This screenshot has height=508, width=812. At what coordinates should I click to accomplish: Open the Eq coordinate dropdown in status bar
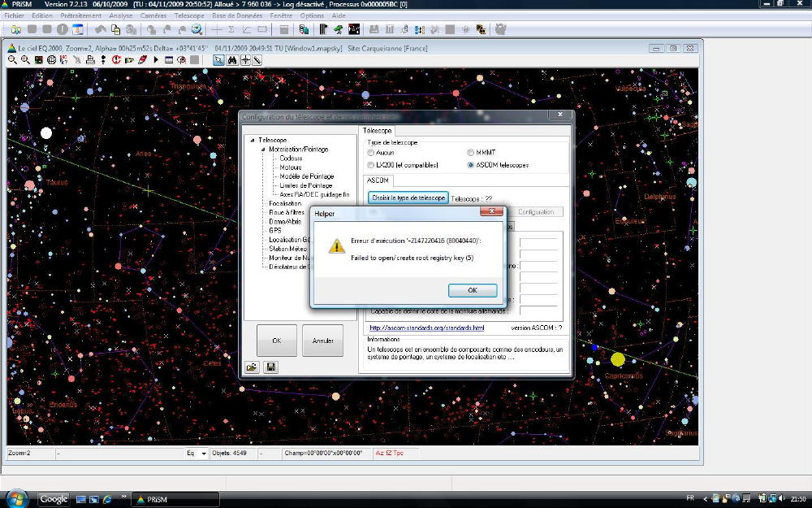203,453
